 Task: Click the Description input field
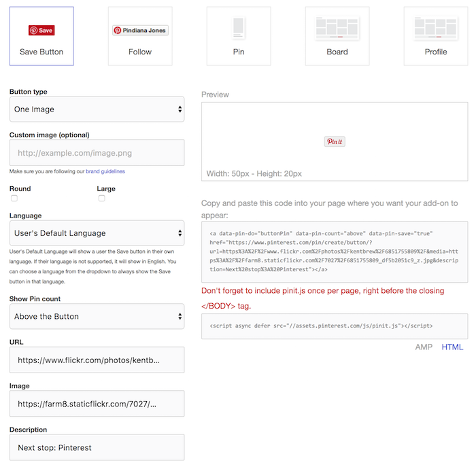pyautogui.click(x=97, y=447)
